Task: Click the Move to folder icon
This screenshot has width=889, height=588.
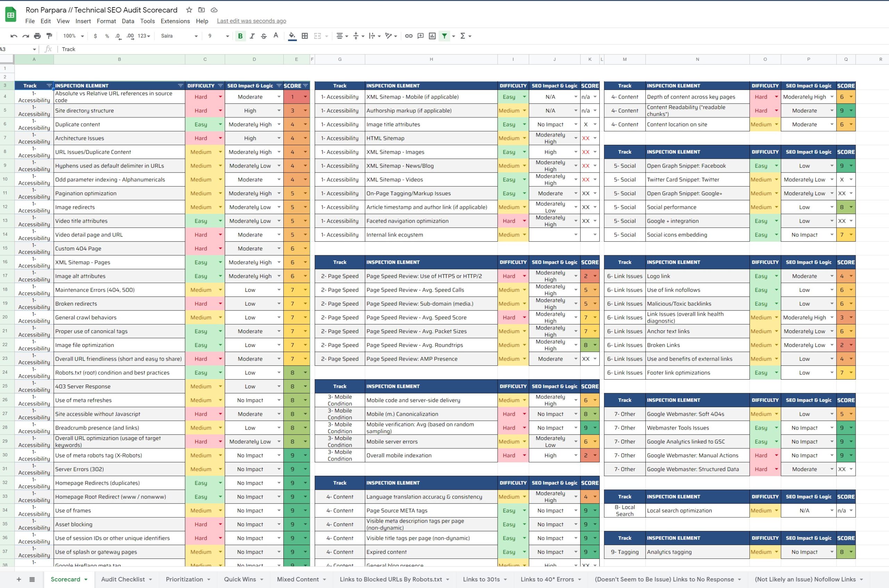Action: (201, 10)
